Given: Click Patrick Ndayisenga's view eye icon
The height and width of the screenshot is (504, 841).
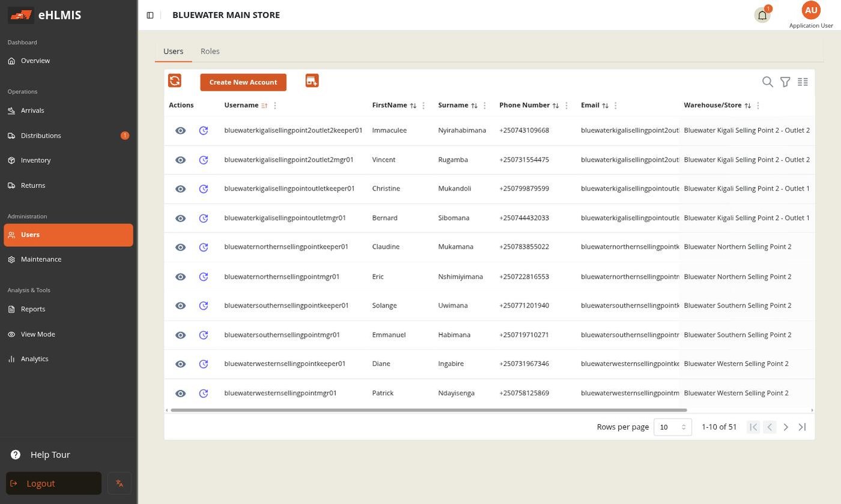Looking at the screenshot, I should [x=180, y=393].
